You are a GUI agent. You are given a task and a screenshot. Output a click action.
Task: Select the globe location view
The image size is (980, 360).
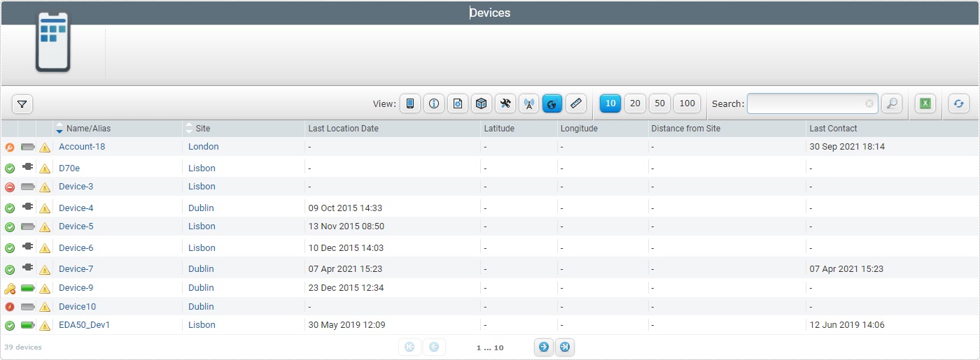(x=552, y=103)
